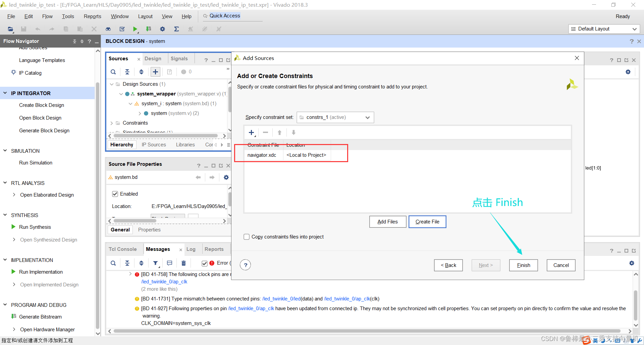Collapse system_wrapper tree node

(x=121, y=94)
